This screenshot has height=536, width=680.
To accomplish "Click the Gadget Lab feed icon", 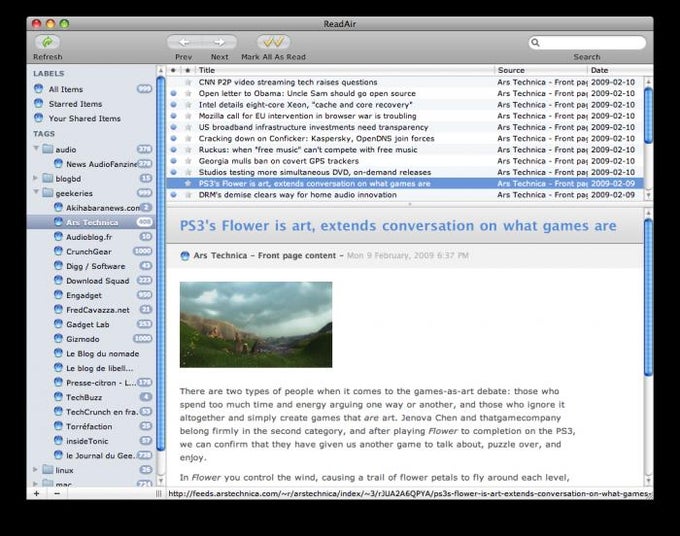I will click(59, 324).
